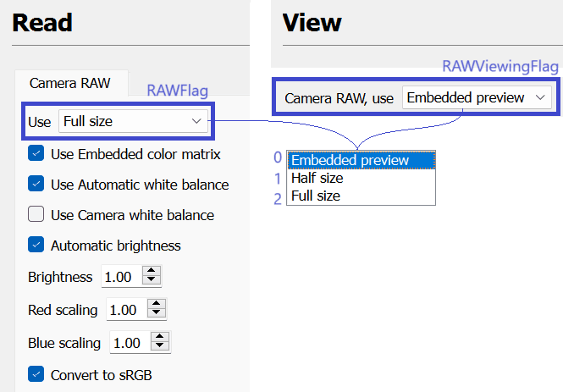The image size is (563, 392).
Task: Decrease Blue scaling with down arrow
Action: tap(160, 346)
